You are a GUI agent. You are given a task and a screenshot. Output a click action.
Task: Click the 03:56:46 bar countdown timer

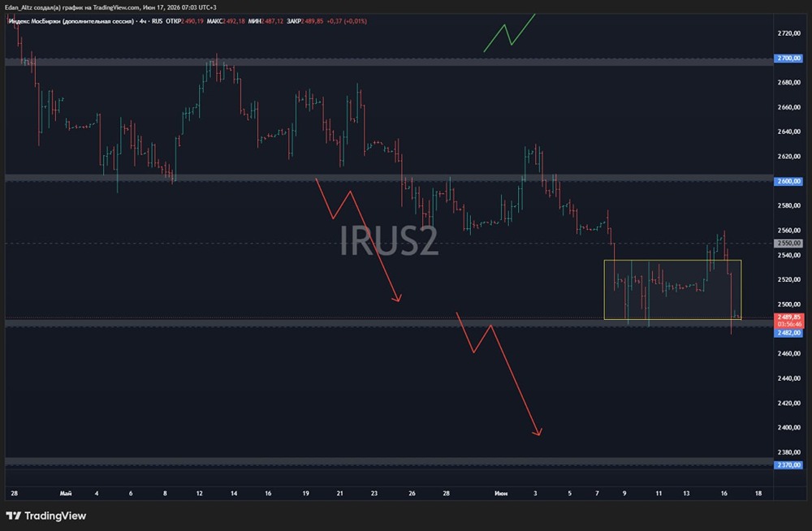(788, 324)
